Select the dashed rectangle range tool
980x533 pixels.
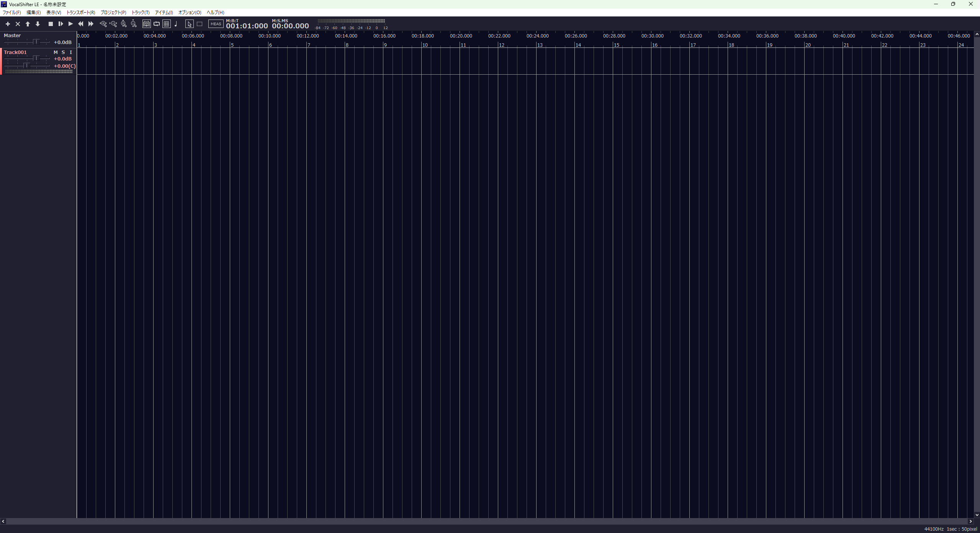click(x=200, y=24)
